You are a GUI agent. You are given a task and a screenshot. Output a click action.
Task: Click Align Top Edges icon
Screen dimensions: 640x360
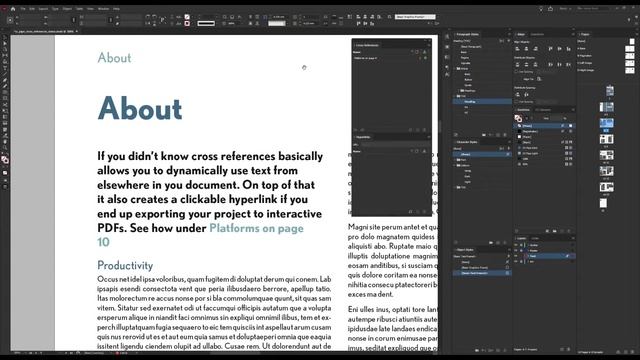pyautogui.click(x=550, y=49)
